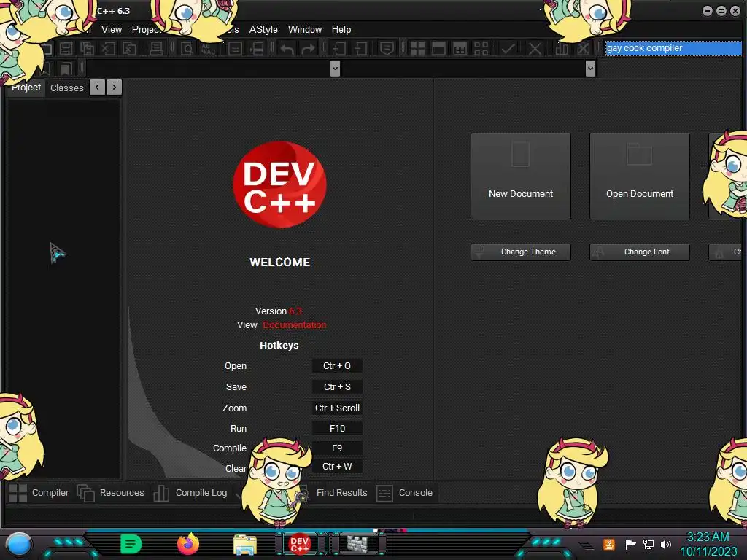Open the View menu
Viewport: 747px width, 560px height.
(x=112, y=29)
